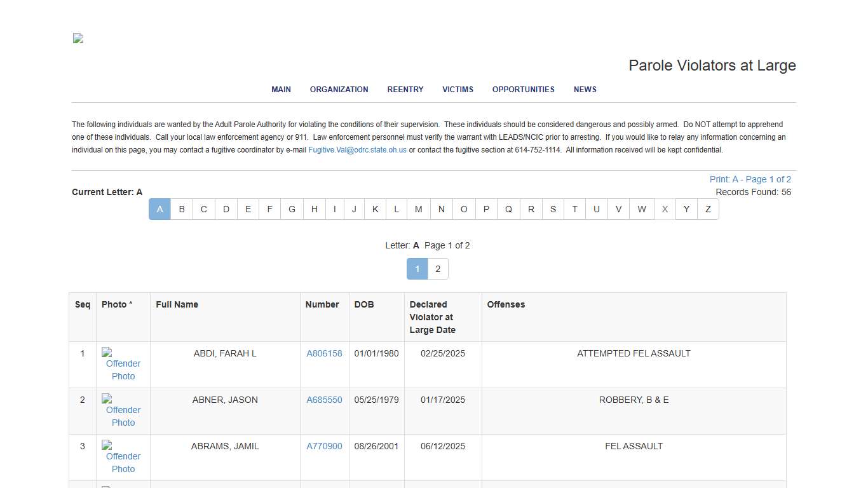
Task: Open the MAIN menu item
Action: (281, 90)
